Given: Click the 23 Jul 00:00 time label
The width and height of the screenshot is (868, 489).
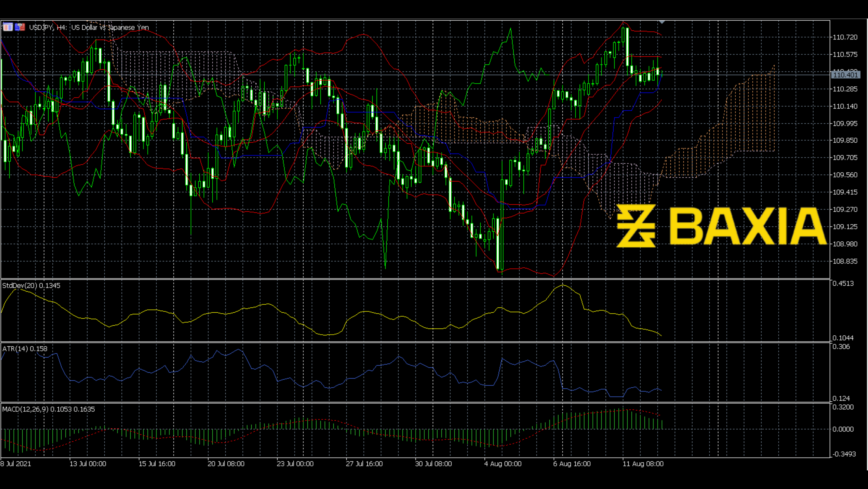Looking at the screenshot, I should click(x=295, y=464).
